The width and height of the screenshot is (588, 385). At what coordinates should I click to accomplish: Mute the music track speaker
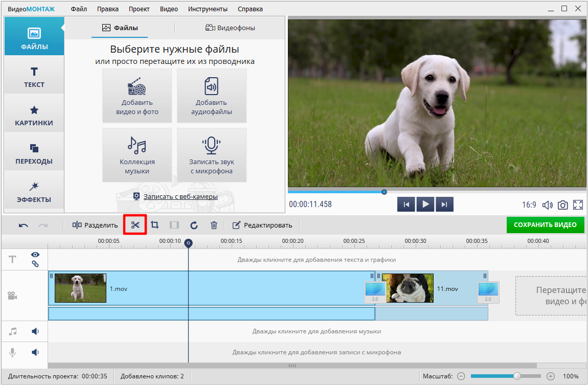click(x=35, y=331)
